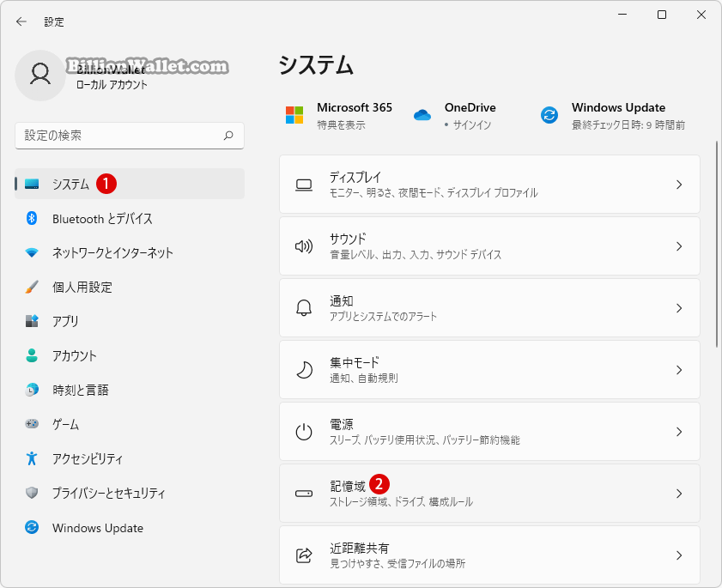The image size is (722, 588).
Task: Click the user profile avatar icon
Action: coord(40,76)
